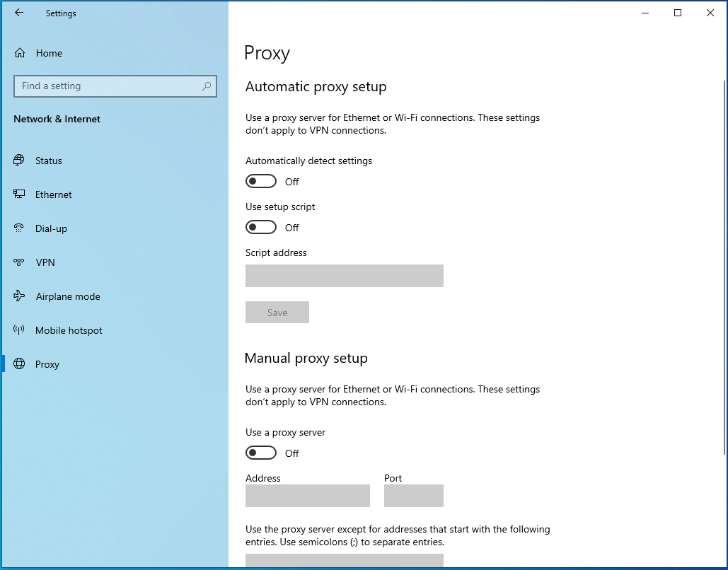Maximize the Settings window
728x570 pixels.
677,13
